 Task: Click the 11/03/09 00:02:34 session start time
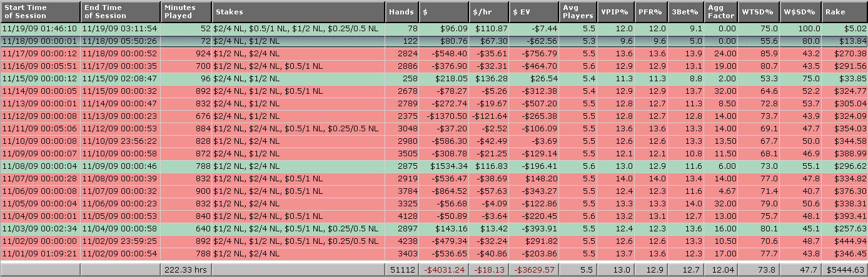tap(40, 229)
